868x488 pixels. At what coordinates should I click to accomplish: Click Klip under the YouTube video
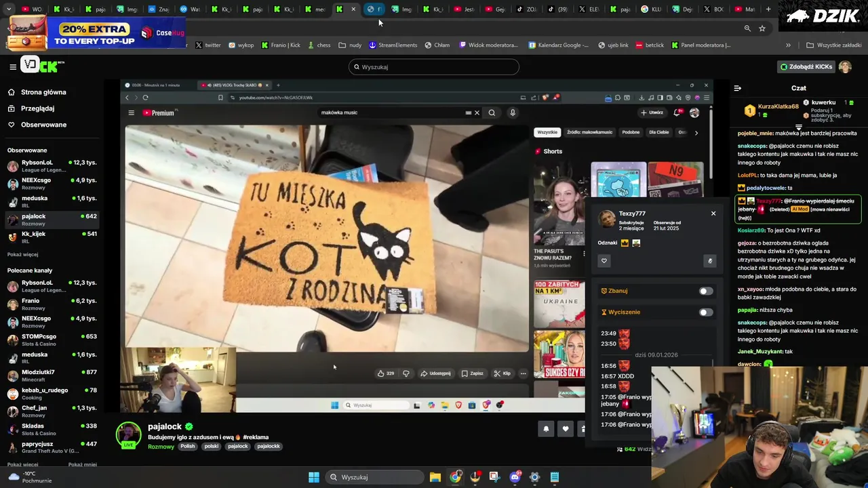point(502,373)
